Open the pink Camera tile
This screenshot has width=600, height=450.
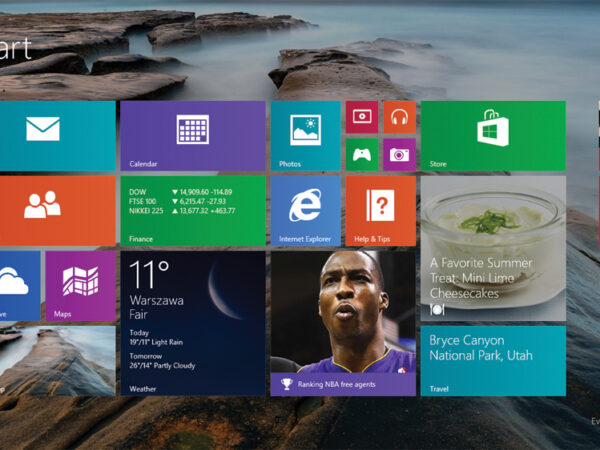[399, 154]
